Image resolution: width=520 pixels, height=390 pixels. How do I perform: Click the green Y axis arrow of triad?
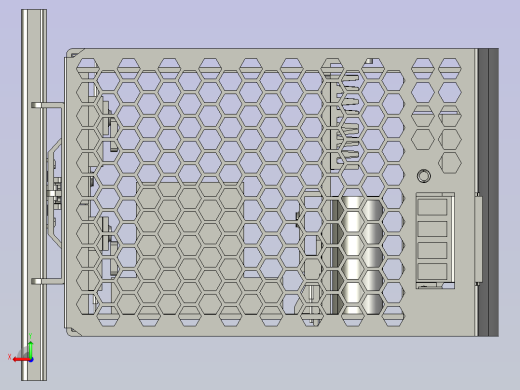pos(31,350)
